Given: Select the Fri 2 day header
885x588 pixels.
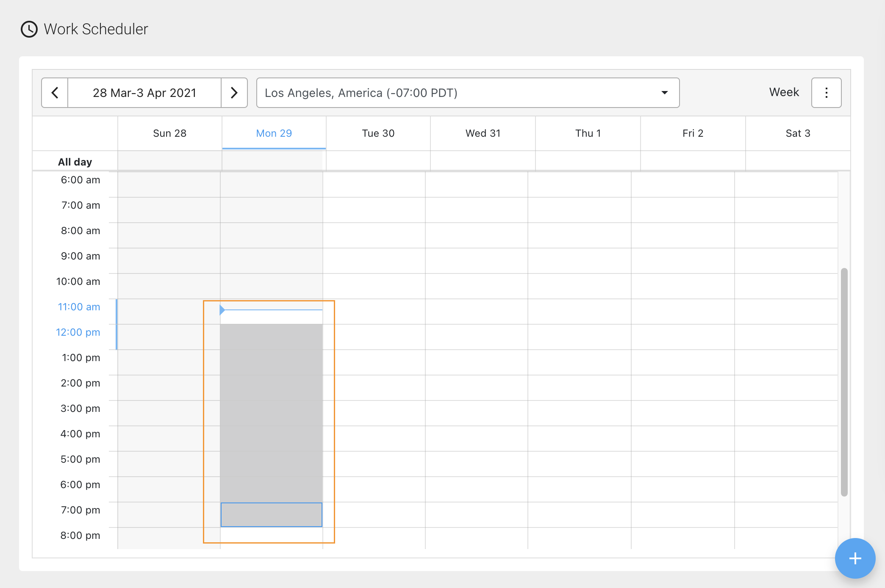Looking at the screenshot, I should click(693, 133).
